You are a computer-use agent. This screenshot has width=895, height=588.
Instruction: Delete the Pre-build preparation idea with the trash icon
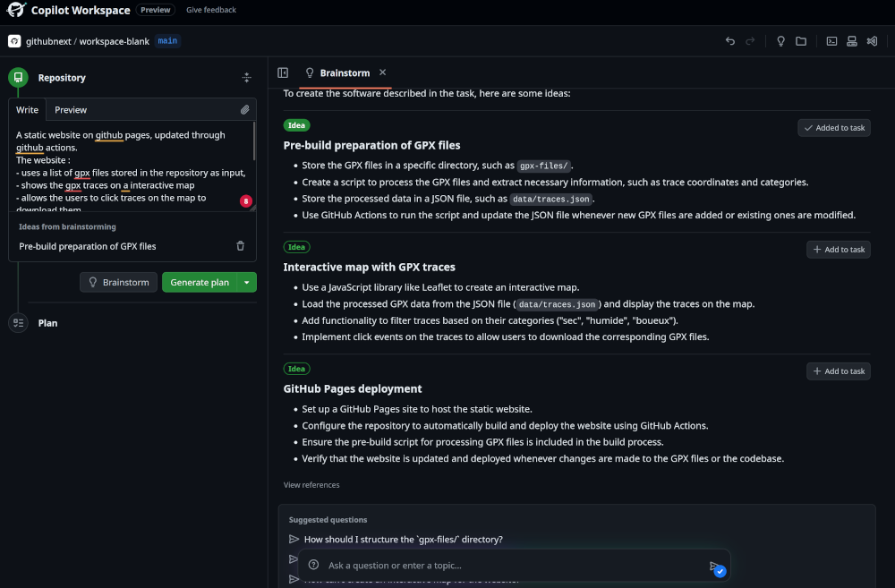(x=240, y=246)
